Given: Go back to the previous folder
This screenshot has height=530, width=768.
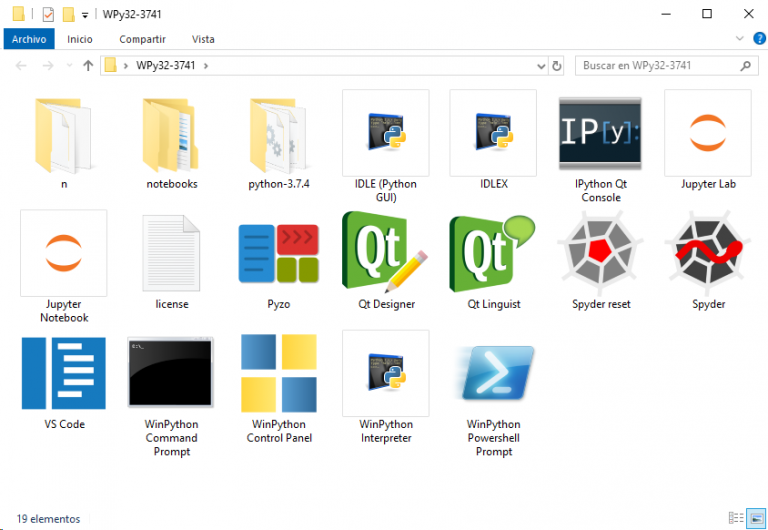Looking at the screenshot, I should 21,66.
